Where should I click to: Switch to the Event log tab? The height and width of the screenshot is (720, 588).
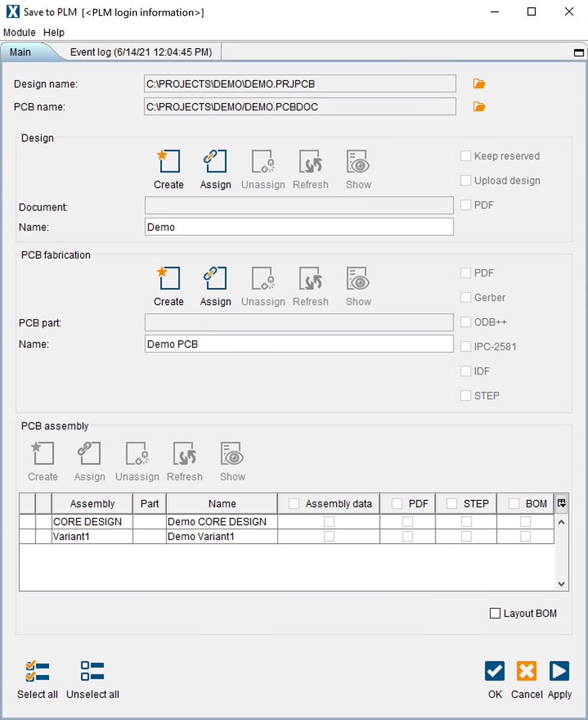(141, 52)
